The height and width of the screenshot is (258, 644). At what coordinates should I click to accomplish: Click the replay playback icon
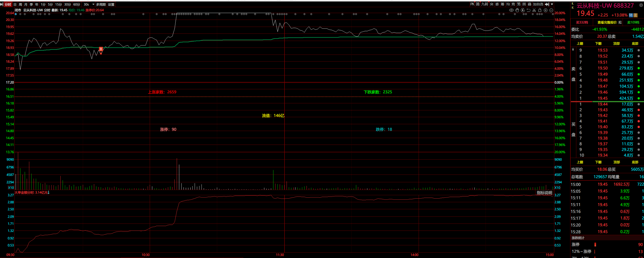point(523,10)
